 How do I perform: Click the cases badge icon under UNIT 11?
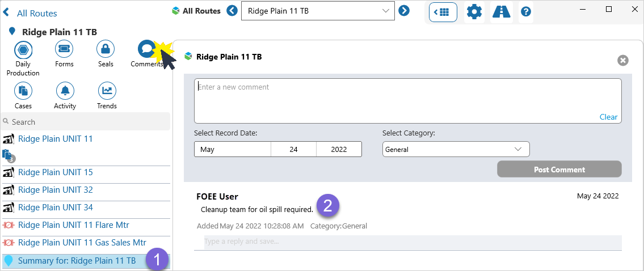coord(8,155)
